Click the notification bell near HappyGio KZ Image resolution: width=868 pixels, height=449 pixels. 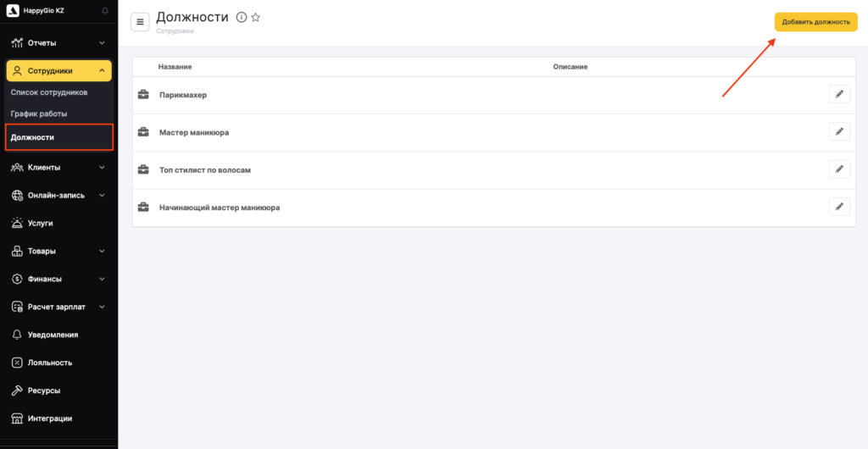(105, 10)
